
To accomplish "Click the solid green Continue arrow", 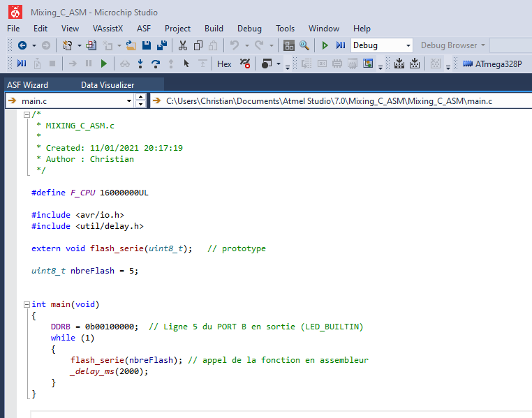I will [x=104, y=64].
